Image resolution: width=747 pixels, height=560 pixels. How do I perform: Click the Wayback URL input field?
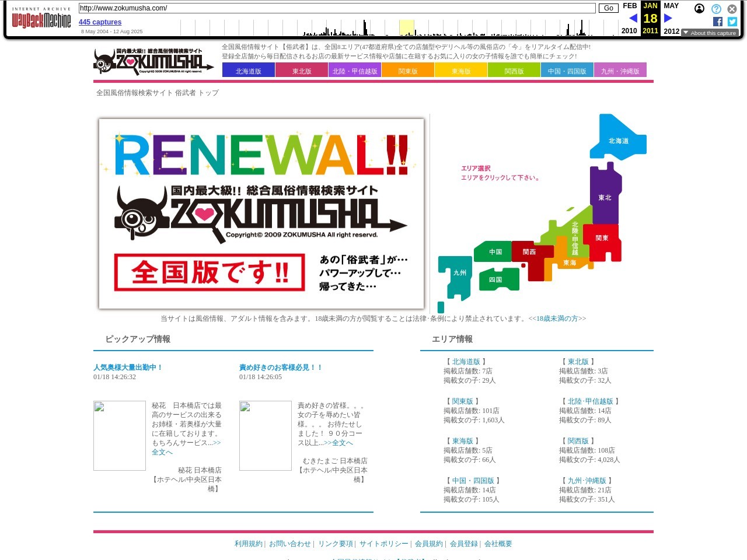pos(337,8)
